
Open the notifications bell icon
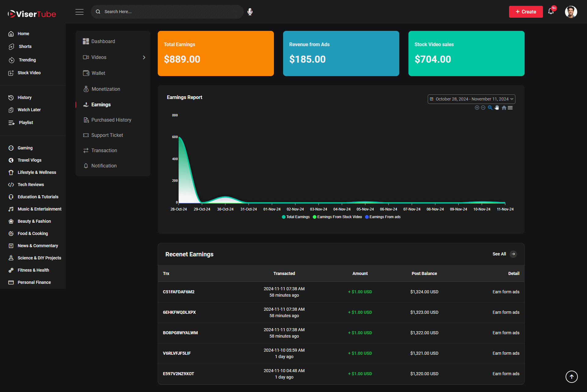pyautogui.click(x=551, y=12)
